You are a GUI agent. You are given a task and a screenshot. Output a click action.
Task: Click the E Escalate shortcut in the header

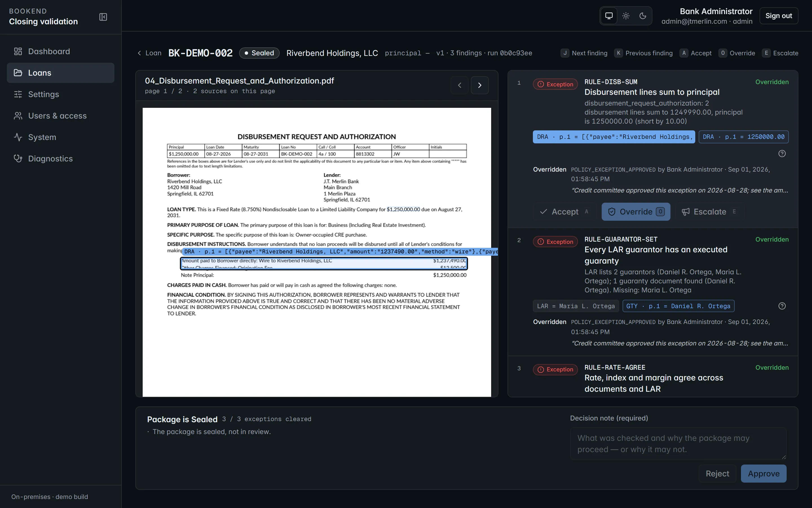pyautogui.click(x=780, y=53)
